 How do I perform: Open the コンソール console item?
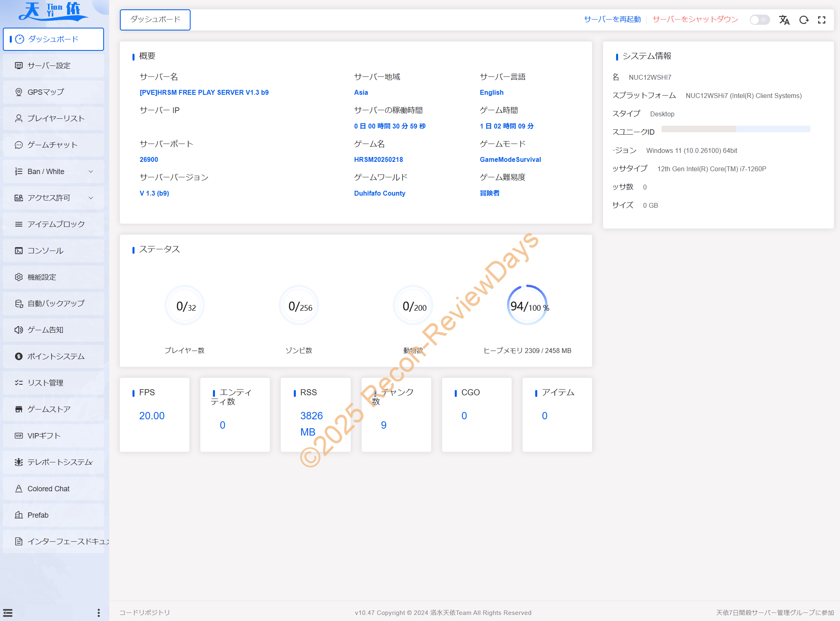pyautogui.click(x=53, y=251)
